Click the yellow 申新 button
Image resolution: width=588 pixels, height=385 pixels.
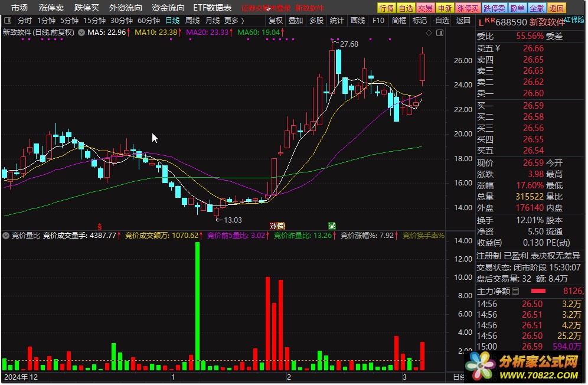pyautogui.click(x=445, y=8)
